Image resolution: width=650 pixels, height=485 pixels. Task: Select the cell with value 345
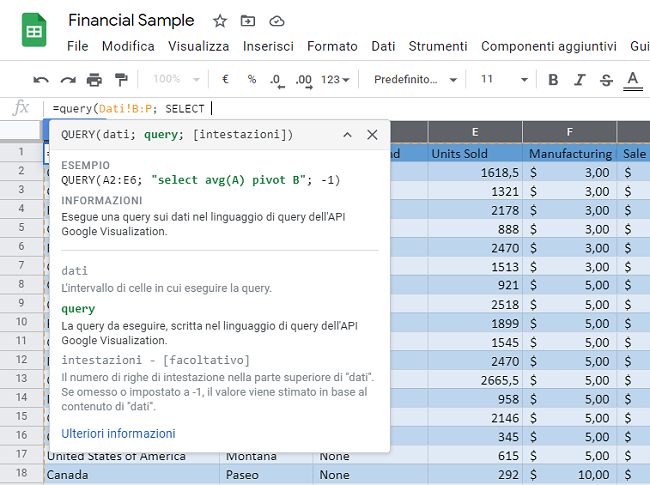coord(475,436)
